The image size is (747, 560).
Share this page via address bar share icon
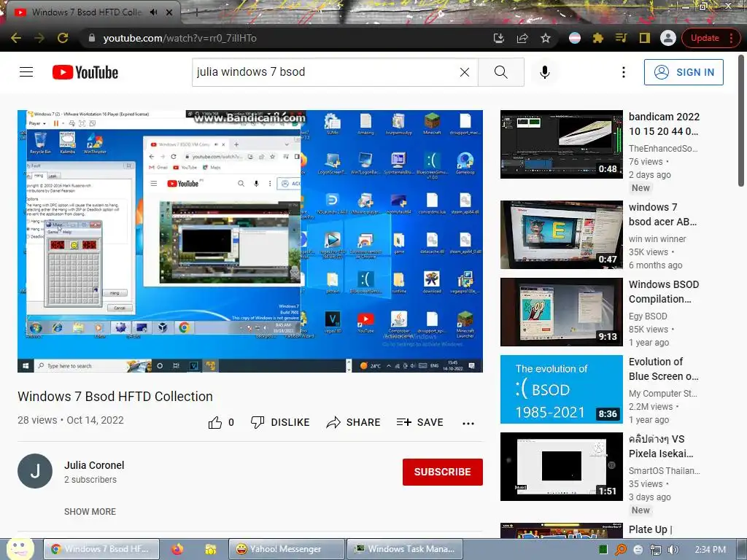point(522,38)
